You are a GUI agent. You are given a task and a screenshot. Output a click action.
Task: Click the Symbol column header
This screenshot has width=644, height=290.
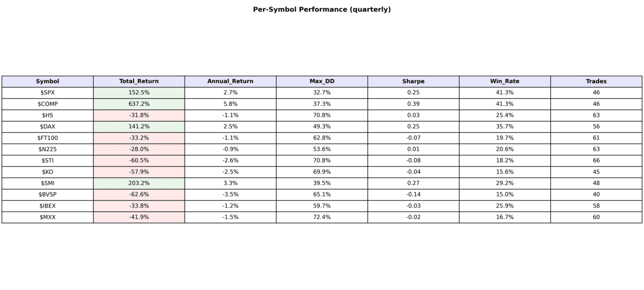(47, 81)
